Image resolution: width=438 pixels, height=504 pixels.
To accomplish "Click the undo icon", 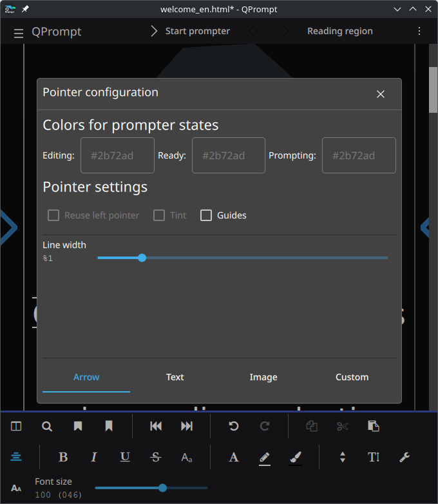I will tap(234, 426).
